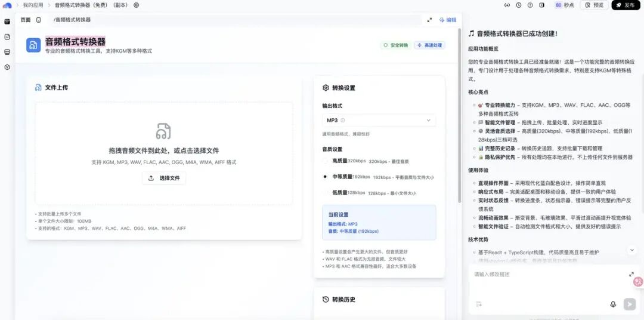Image resolution: width=644 pixels, height=320 pixels.
Task: Open the document icon in left sidebar
Action: pos(7,37)
